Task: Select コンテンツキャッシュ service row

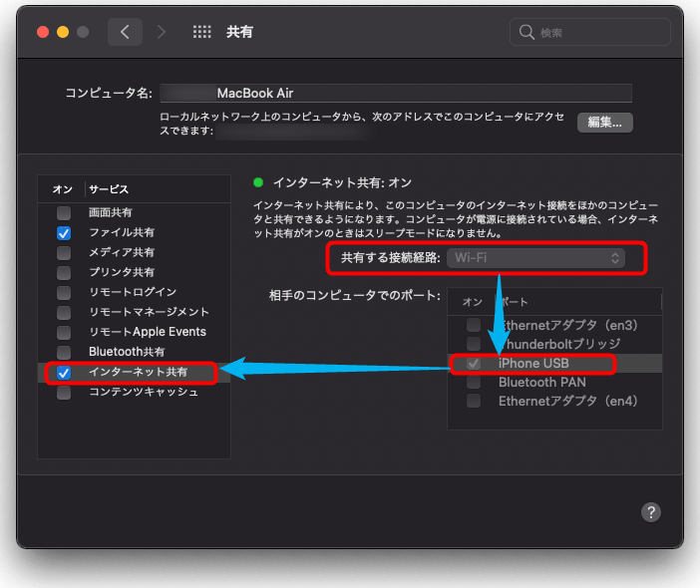Action: pos(143,392)
